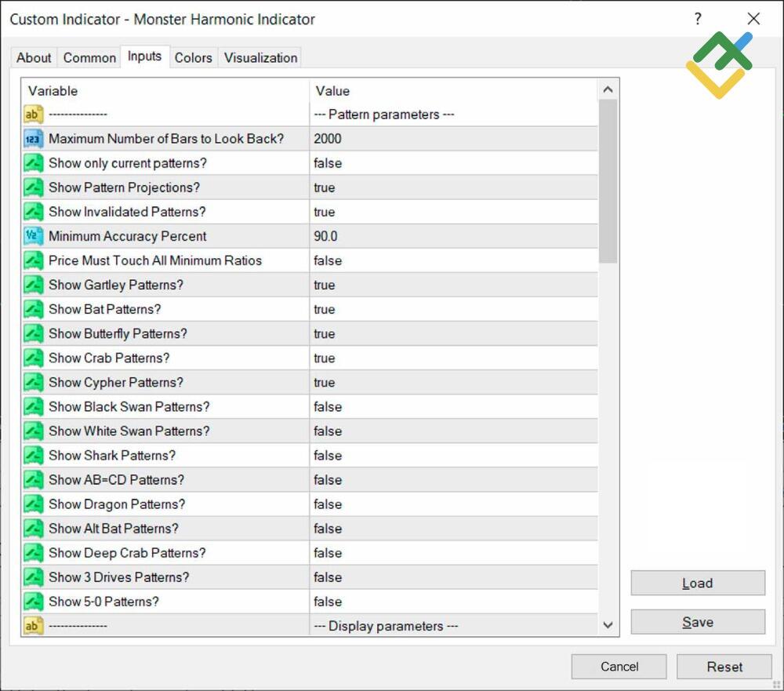784x691 pixels.
Task: Switch to the Colors tab
Action: [x=193, y=57]
